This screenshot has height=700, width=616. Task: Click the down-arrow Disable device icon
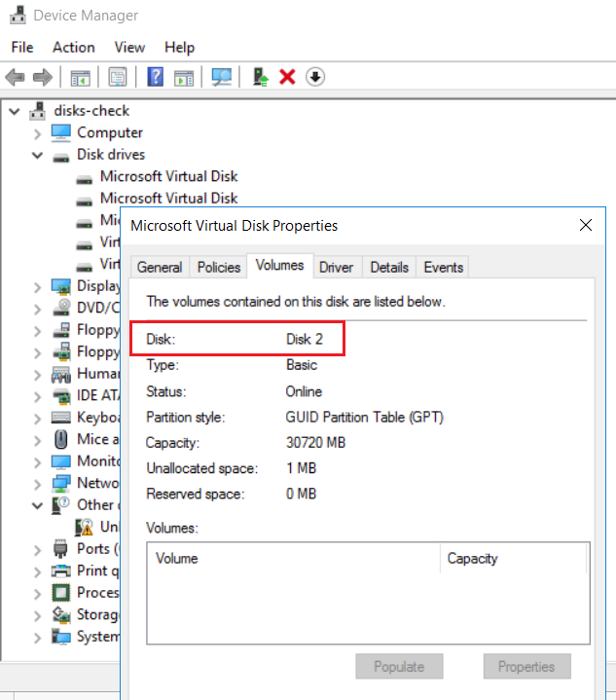pyautogui.click(x=315, y=77)
